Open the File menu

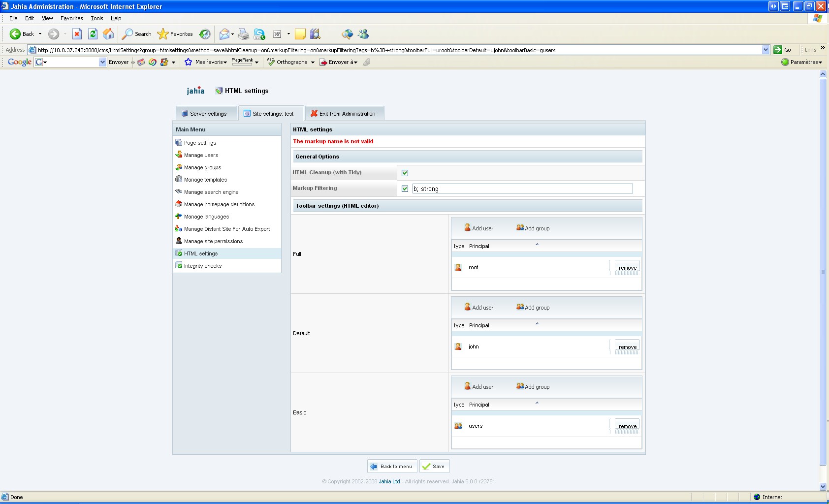(x=13, y=18)
